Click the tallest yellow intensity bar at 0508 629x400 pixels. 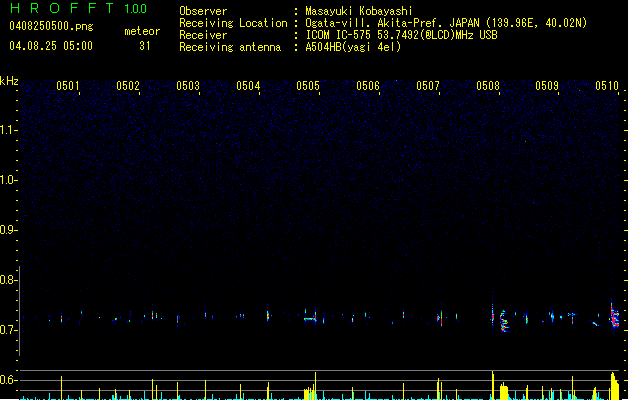tap(493, 385)
